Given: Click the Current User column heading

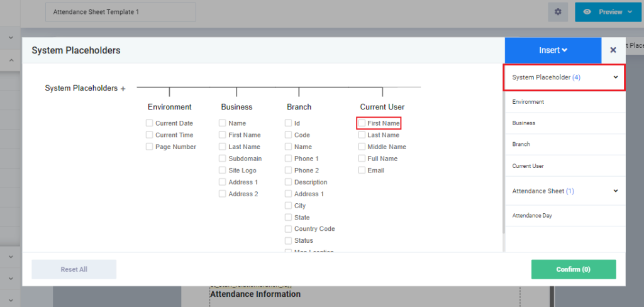Looking at the screenshot, I should tap(382, 107).
